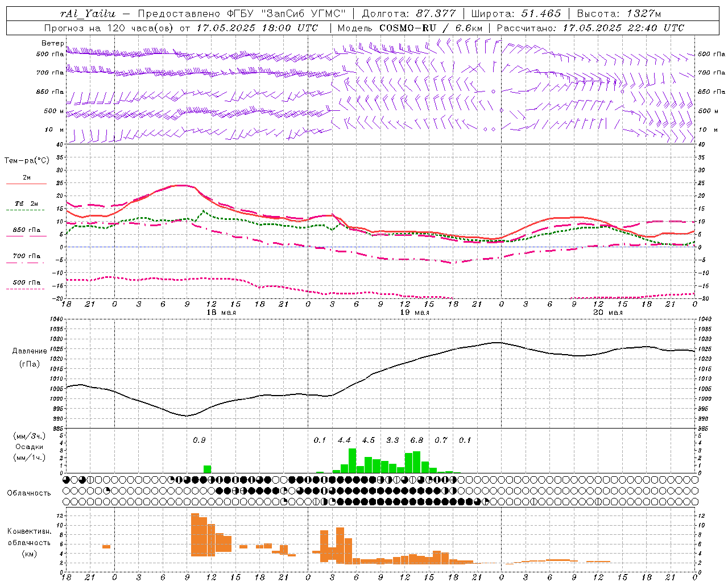Click the Ветер wind panel label
This screenshot has height=582, width=728.
52,43
